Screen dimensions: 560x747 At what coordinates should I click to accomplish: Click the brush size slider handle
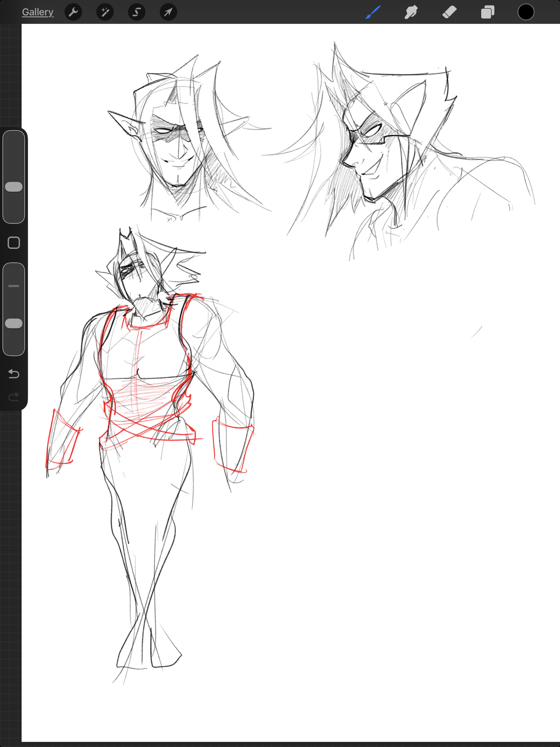(x=14, y=187)
